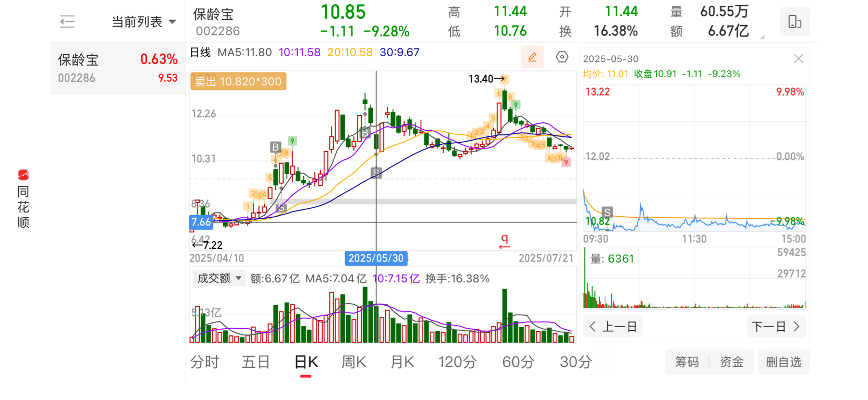
Task: Click the 2025/05/30 date marker
Action: click(376, 258)
